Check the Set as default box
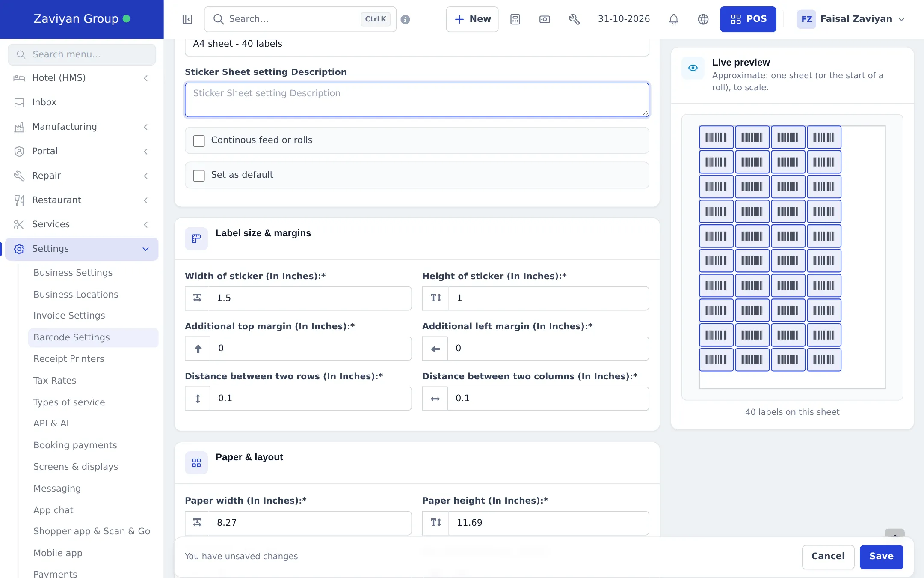924x578 pixels. tap(199, 176)
